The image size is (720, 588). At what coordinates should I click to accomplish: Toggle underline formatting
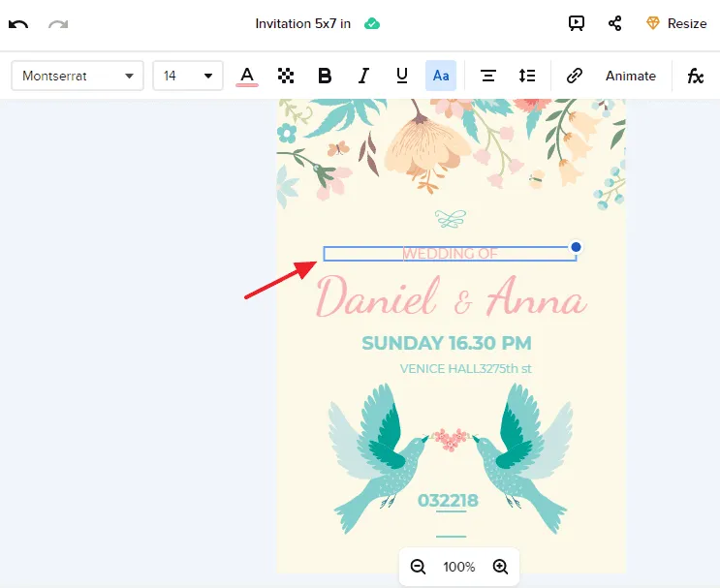402,76
